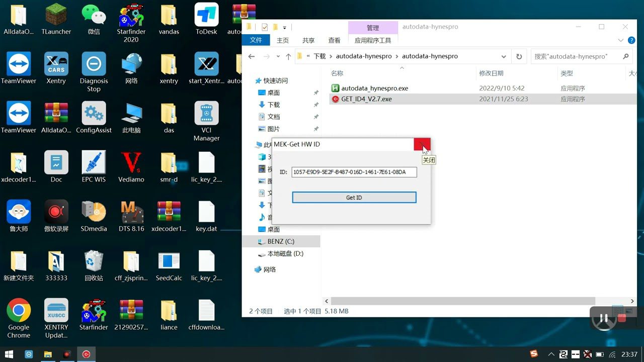The height and width of the screenshot is (362, 644).
Task: Launch start_Xentry desktop shortcut
Action: pyautogui.click(x=206, y=68)
